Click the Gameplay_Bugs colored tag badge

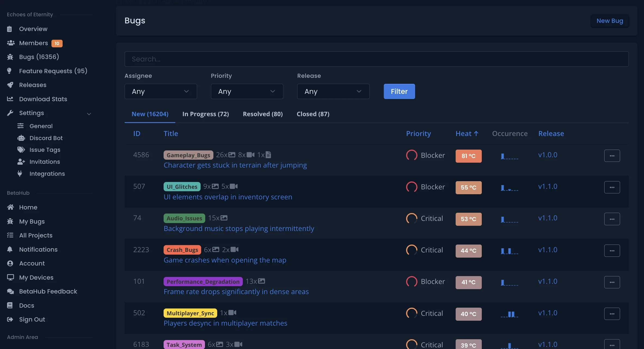[x=188, y=155]
